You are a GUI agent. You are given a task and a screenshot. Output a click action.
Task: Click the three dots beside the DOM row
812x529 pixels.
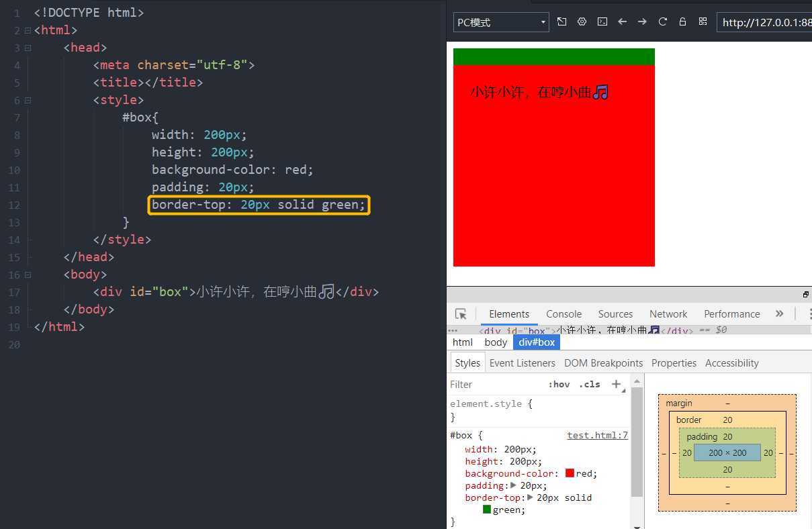tap(453, 330)
